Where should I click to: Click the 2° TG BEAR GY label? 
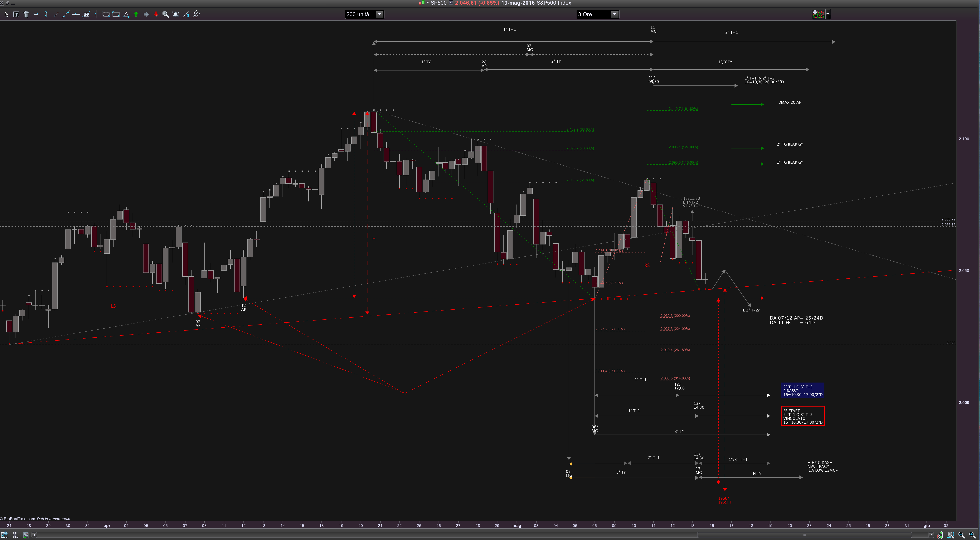pos(790,144)
